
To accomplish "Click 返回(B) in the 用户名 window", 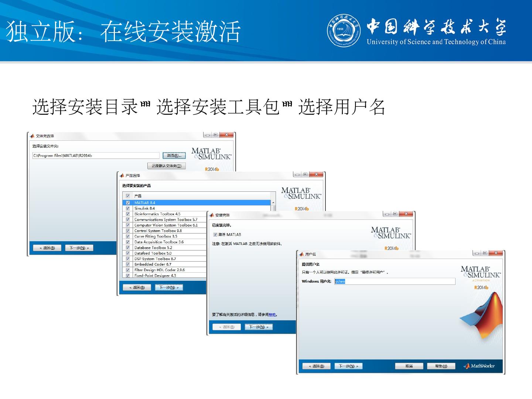I will (x=316, y=366).
